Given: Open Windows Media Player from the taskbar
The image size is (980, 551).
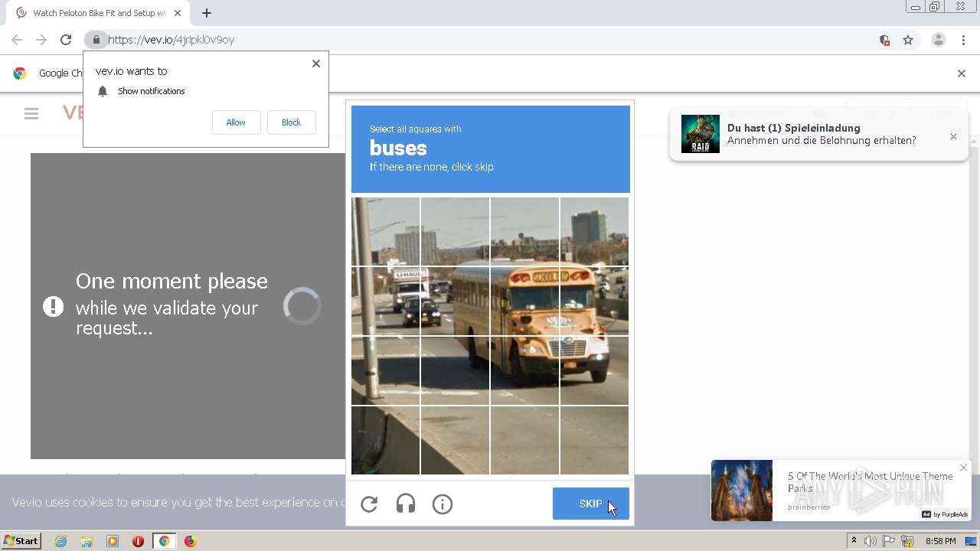Looking at the screenshot, I should pyautogui.click(x=113, y=541).
